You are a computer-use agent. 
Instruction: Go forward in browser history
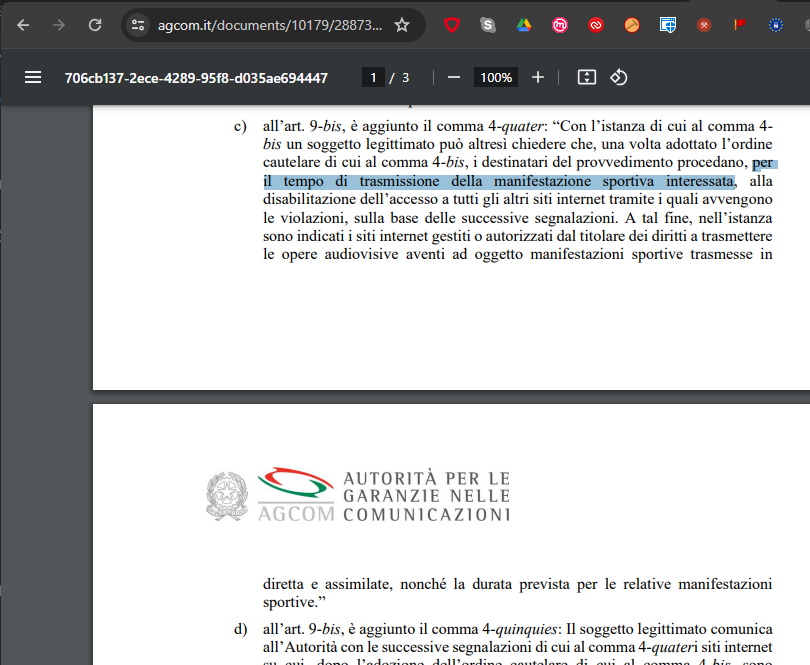pos(59,25)
